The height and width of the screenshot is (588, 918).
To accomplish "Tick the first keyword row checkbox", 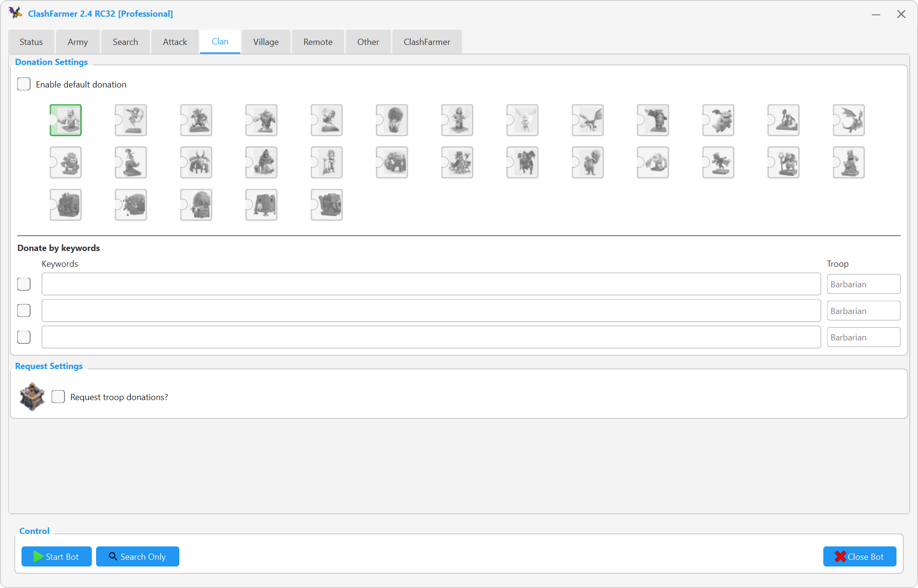I will pyautogui.click(x=24, y=284).
